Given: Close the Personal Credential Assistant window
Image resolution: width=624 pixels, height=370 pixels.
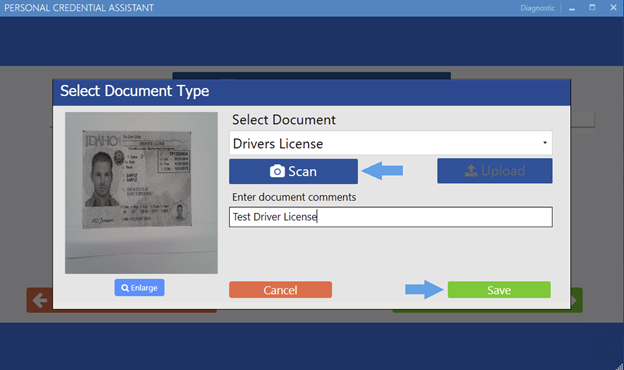Looking at the screenshot, I should point(613,8).
